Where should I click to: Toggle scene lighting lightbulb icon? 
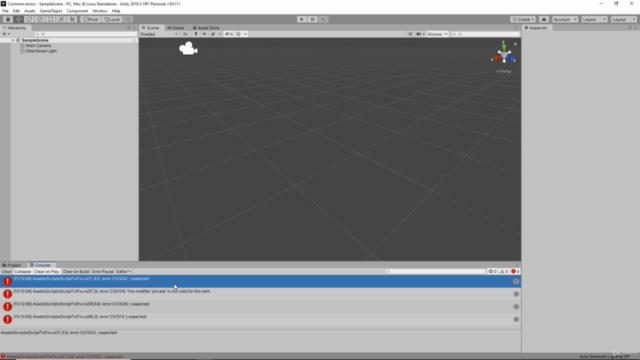tap(196, 34)
